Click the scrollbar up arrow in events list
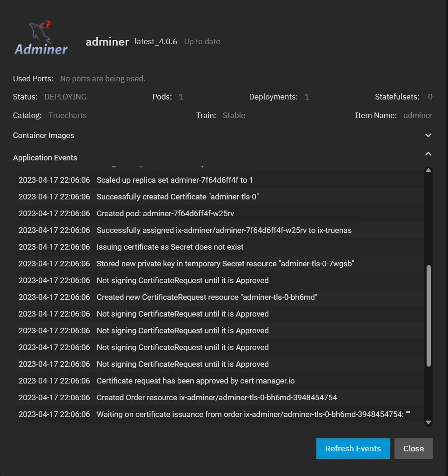Image resolution: width=448 pixels, height=476 pixels. pyautogui.click(x=428, y=170)
